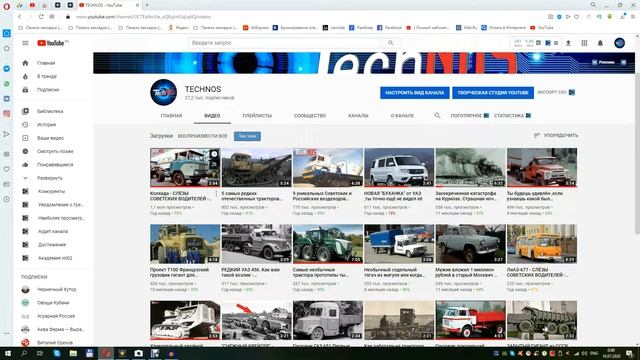The image size is (640, 360).
Task: Open the Колхида blue truck video thumbnail
Action: (x=185, y=167)
